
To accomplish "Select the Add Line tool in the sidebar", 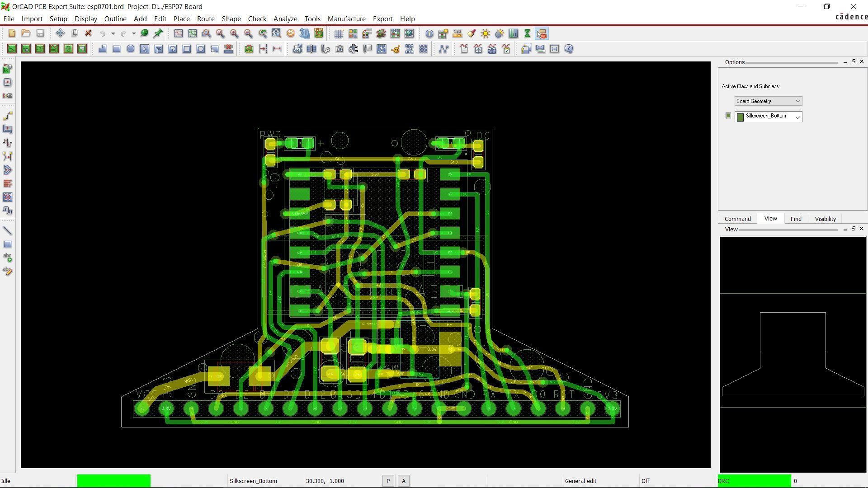I will tap(8, 230).
